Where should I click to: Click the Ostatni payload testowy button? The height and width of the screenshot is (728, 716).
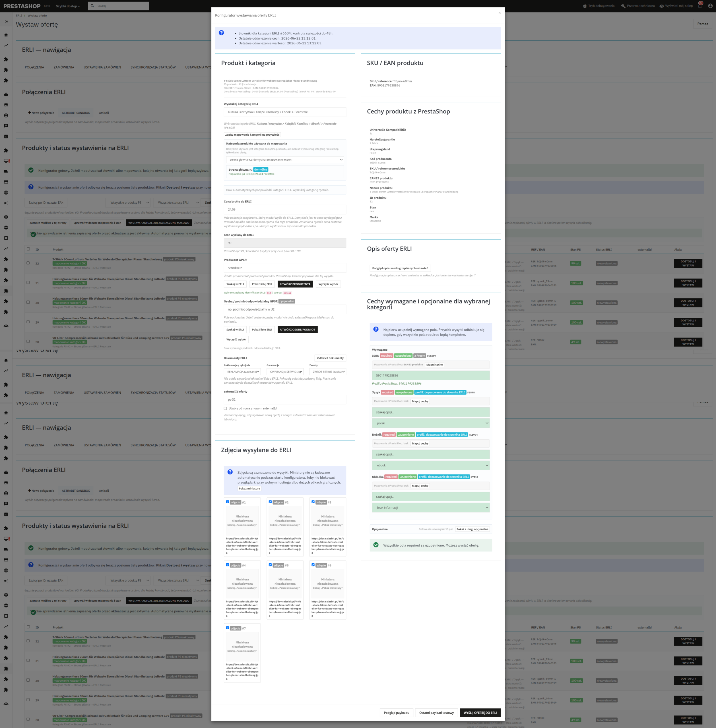436,713
